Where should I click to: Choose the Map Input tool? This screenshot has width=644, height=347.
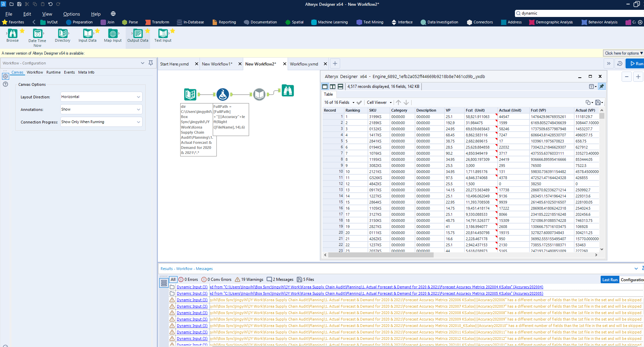click(x=112, y=34)
